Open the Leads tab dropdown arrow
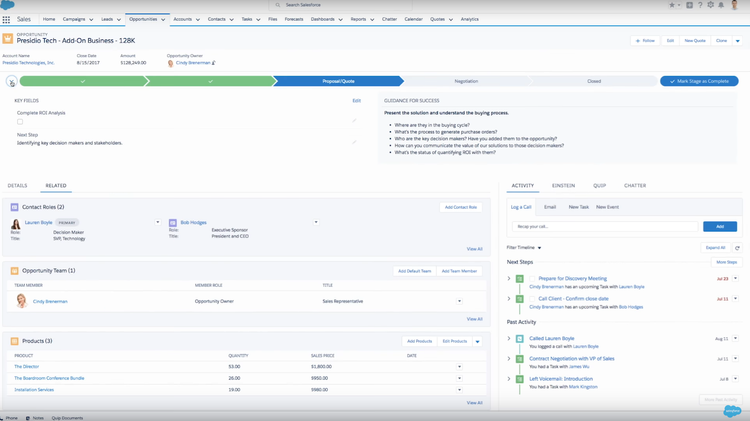This screenshot has height=421, width=750. click(119, 20)
